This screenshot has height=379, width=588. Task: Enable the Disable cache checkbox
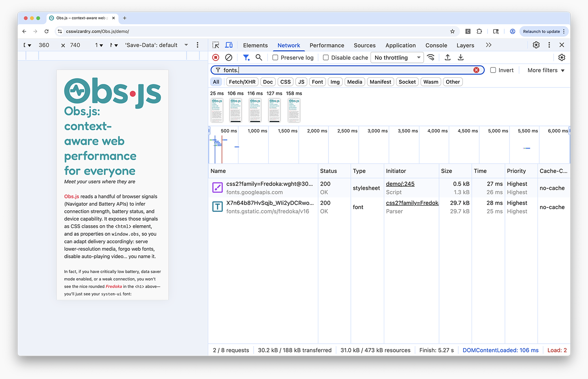pyautogui.click(x=326, y=58)
